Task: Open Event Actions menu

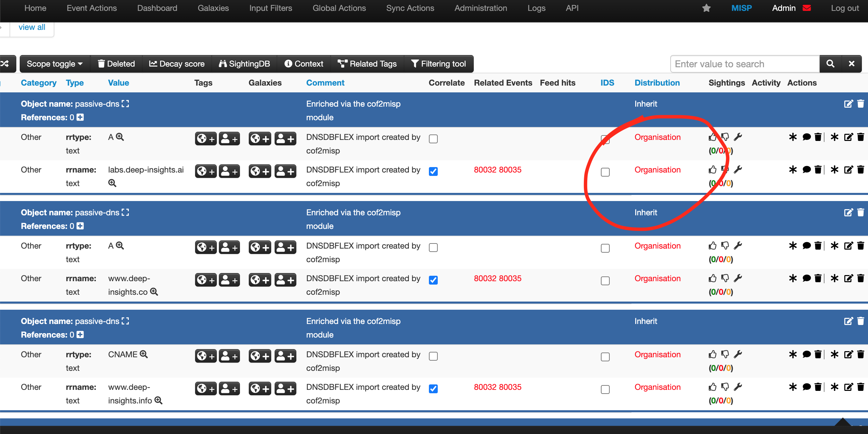Action: [92, 8]
